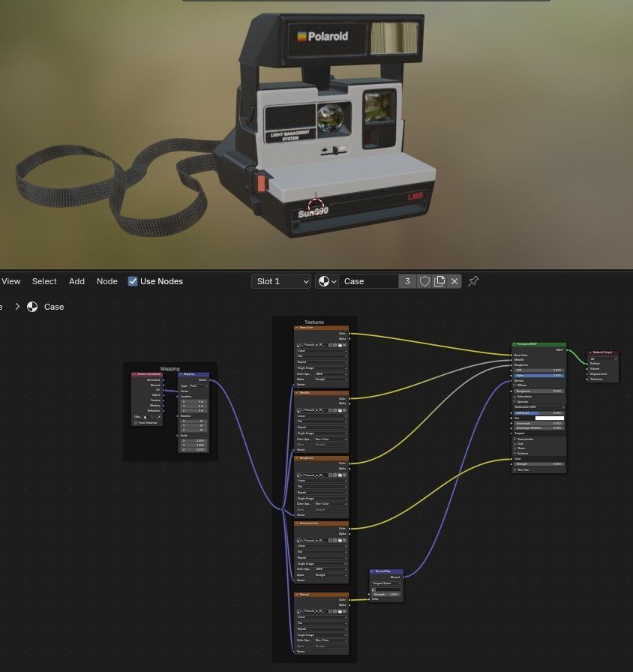This screenshot has height=672, width=633.
Task: Open sRGB color space dropdown in Base Color node
Action: click(331, 373)
